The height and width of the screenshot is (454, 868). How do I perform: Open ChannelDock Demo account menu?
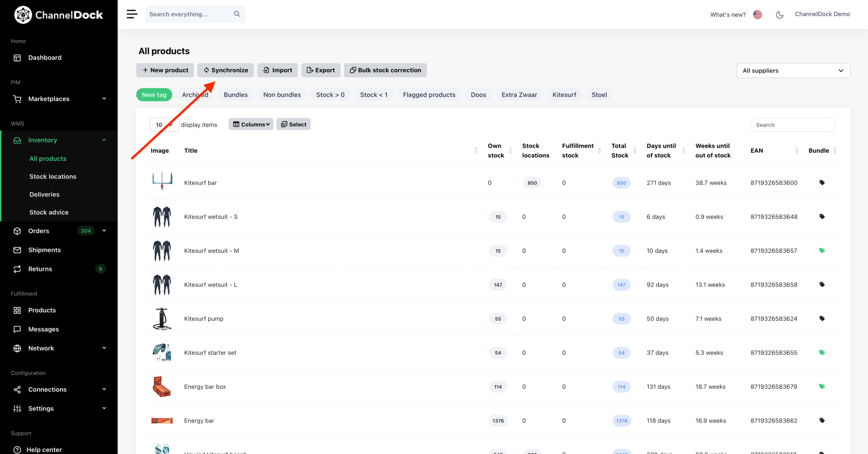click(822, 14)
